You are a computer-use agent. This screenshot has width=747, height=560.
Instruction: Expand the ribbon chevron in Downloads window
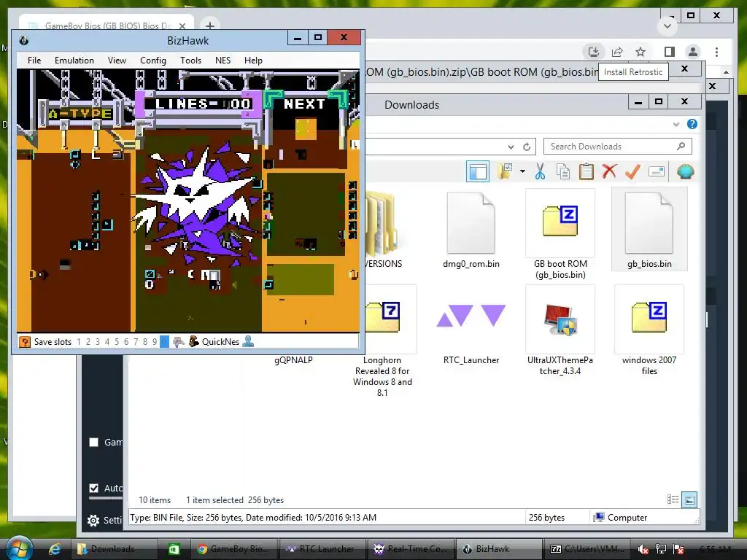point(676,124)
